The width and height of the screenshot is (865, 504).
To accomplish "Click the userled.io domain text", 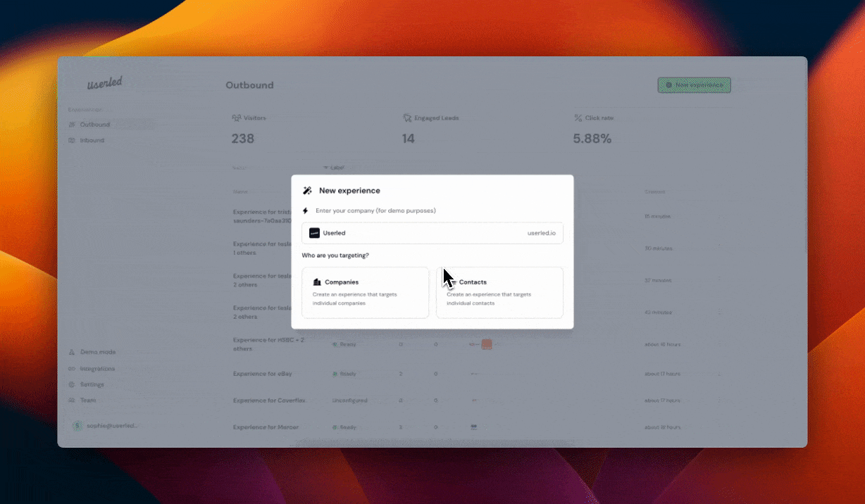I will tap(542, 233).
